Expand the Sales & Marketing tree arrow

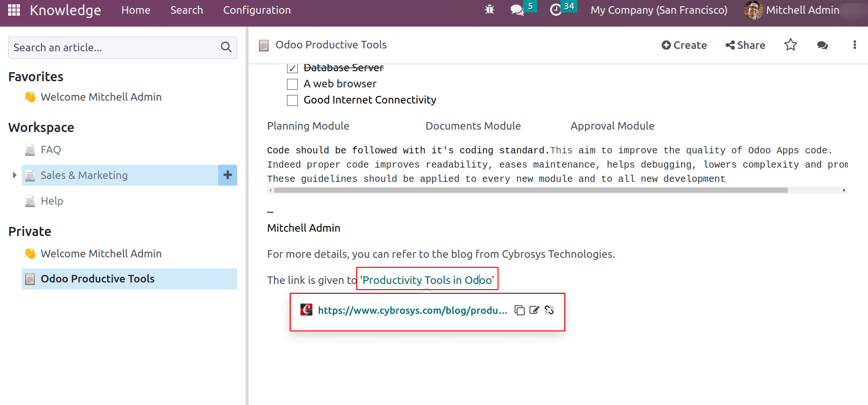[x=14, y=175]
